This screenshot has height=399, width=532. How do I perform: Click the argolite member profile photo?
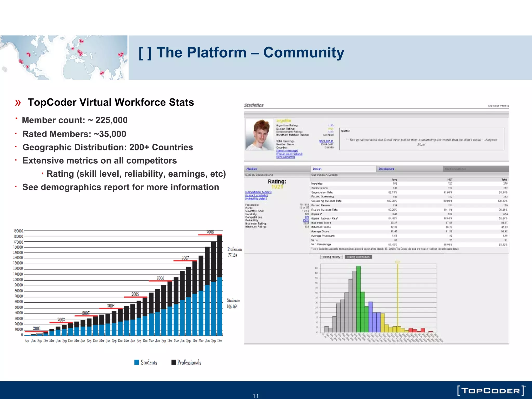pos(260,135)
